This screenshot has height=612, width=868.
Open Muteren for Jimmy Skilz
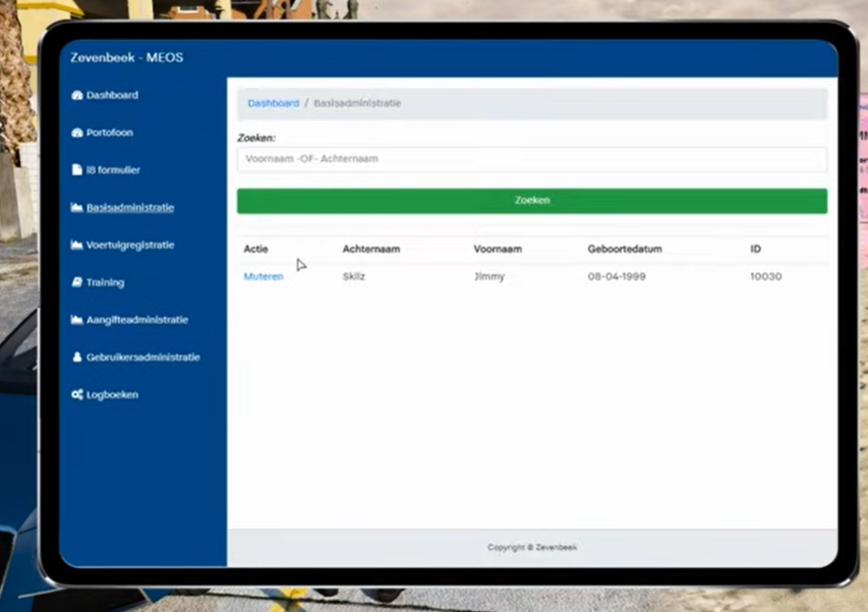click(263, 277)
